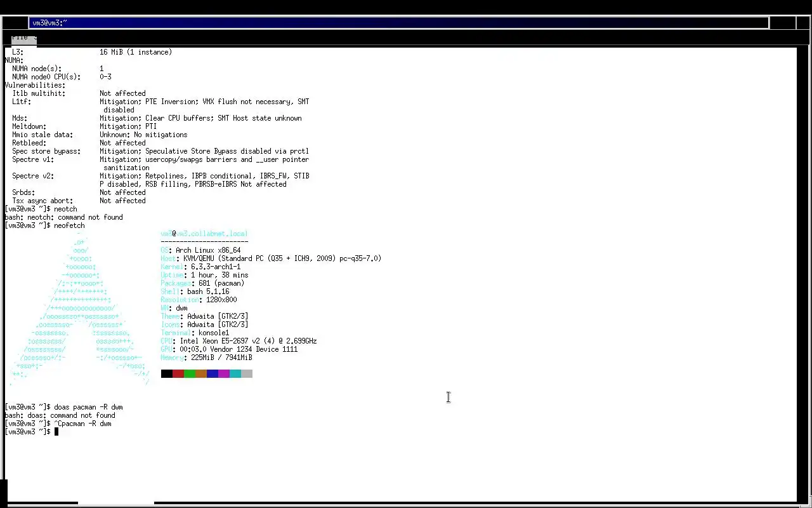The height and width of the screenshot is (508, 812).
Task: Click the 'OS: Arch Linux x86_64' line
Action: [x=200, y=250]
